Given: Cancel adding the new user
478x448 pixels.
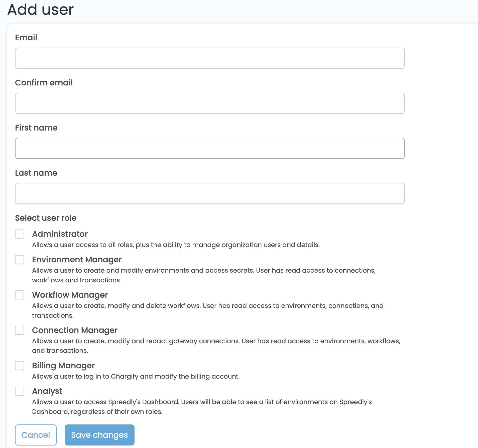Looking at the screenshot, I should (x=36, y=435).
